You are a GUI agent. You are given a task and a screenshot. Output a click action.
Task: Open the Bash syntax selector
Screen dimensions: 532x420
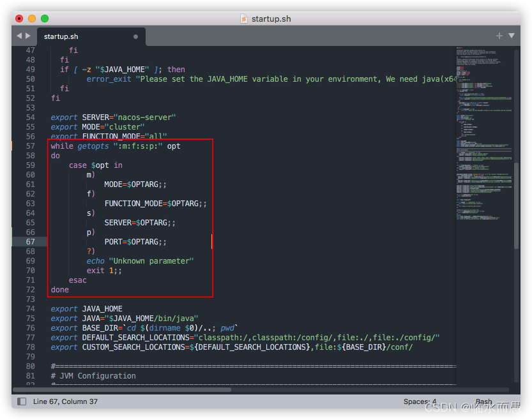point(483,401)
